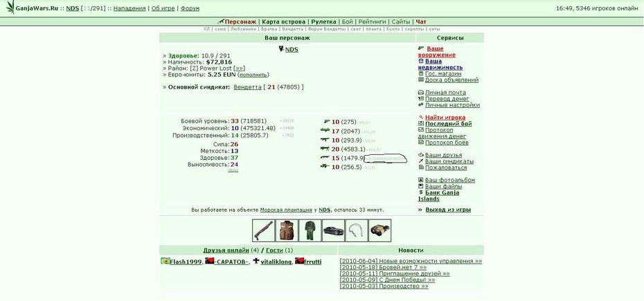The width and height of the screenshot is (644, 301).
Task: Click the пополнить link next to EUN
Action: 253,75
